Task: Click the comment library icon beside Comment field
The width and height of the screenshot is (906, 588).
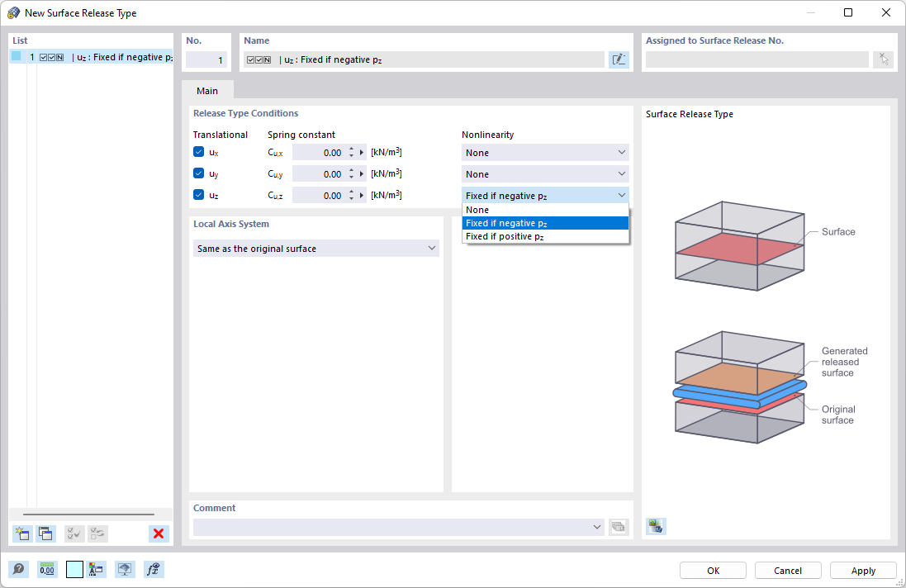Action: [619, 527]
